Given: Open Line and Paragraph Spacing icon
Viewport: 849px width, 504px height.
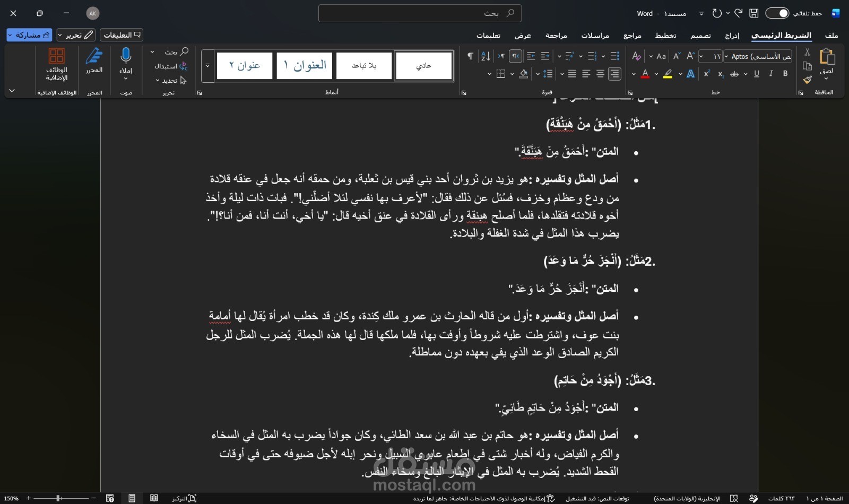Looking at the screenshot, I should coord(548,74).
